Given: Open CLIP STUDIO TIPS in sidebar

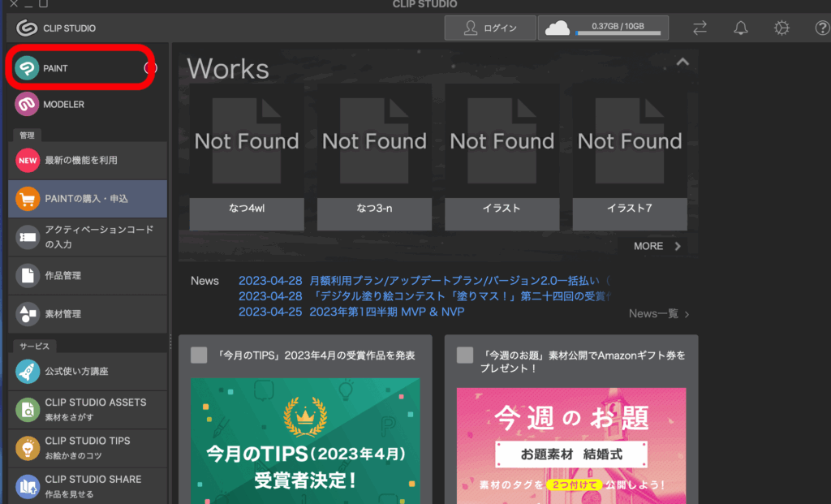Looking at the screenshot, I should (87, 447).
